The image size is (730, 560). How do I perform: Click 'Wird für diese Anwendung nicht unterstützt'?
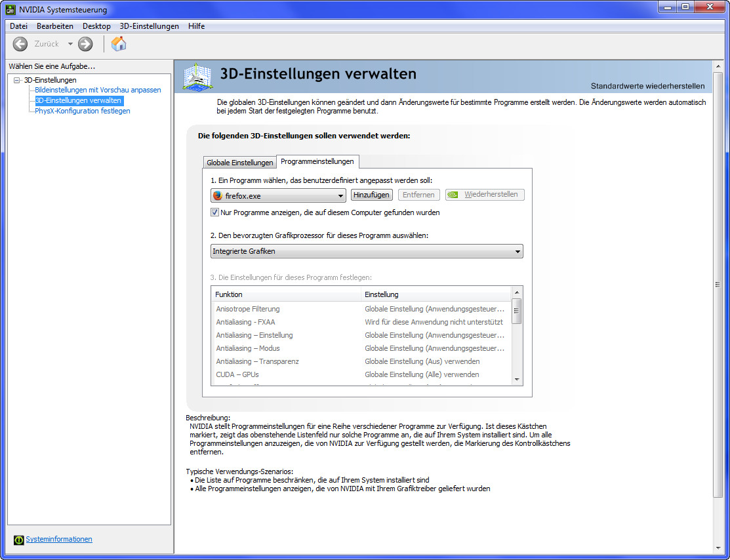434,322
